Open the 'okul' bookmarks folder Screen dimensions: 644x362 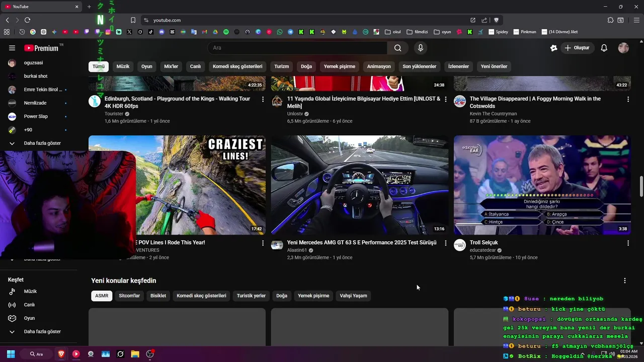(x=392, y=32)
